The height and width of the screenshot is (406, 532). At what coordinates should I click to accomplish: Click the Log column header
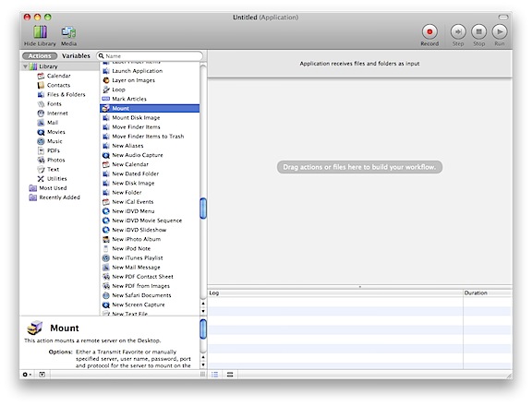(x=335, y=293)
